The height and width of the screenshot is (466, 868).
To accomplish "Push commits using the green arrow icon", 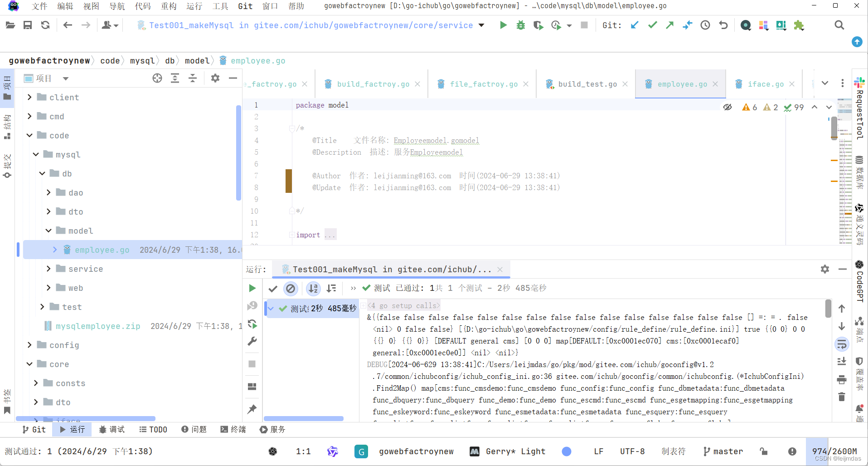I will (x=670, y=25).
